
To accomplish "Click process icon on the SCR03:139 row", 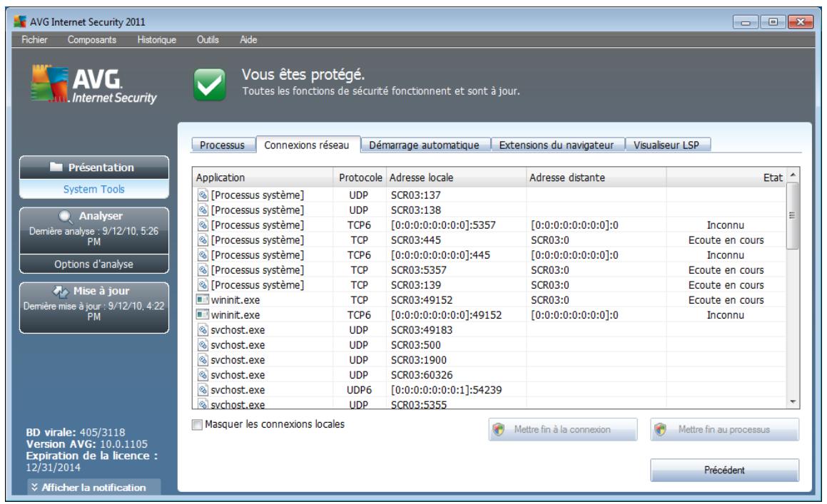I will [203, 284].
